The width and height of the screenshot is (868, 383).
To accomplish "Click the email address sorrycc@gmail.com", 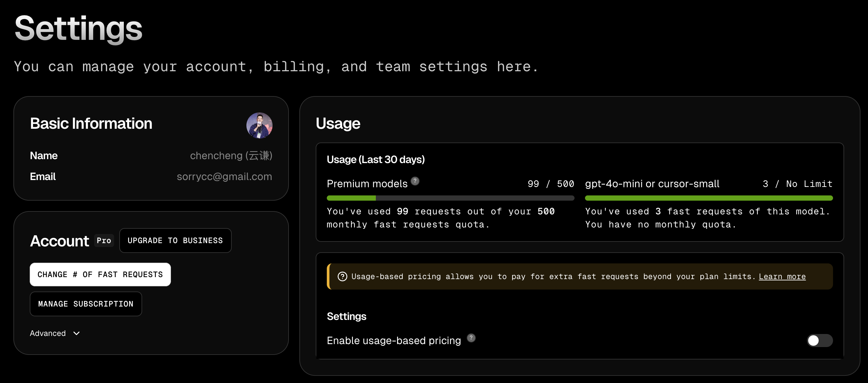I will coord(225,176).
